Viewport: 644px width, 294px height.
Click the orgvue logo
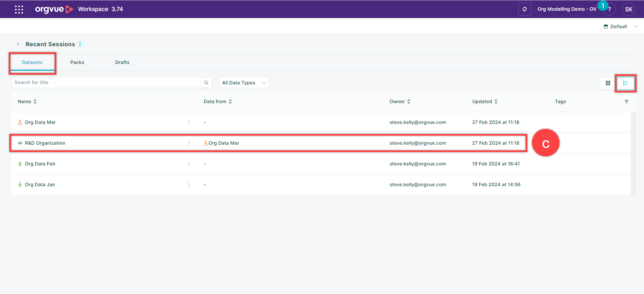(54, 9)
